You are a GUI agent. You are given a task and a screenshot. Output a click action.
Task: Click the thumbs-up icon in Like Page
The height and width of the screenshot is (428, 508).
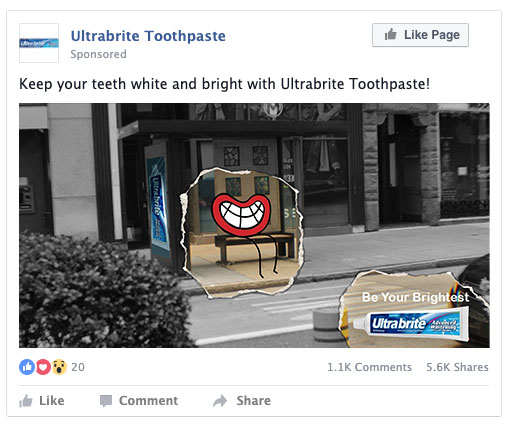pos(390,35)
